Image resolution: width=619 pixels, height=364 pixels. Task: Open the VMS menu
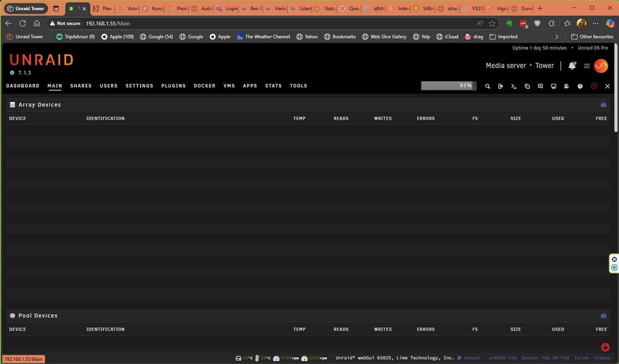pyautogui.click(x=229, y=85)
